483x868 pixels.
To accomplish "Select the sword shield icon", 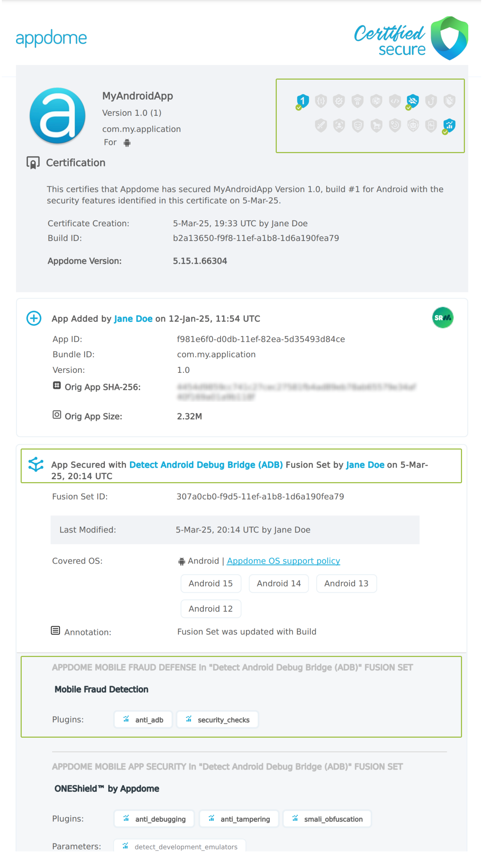I will pyautogui.click(x=321, y=126).
